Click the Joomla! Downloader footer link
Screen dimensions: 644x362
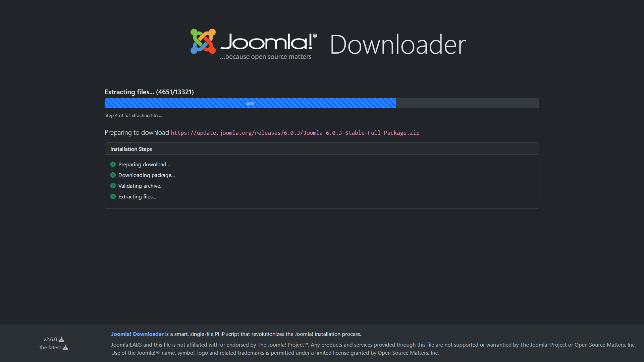[x=137, y=334]
